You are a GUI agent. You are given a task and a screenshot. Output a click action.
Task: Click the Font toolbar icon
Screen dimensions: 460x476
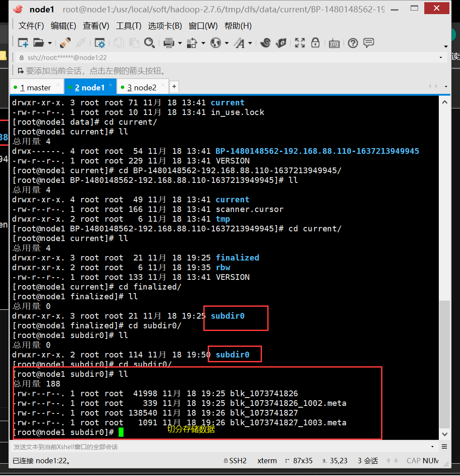[x=239, y=43]
